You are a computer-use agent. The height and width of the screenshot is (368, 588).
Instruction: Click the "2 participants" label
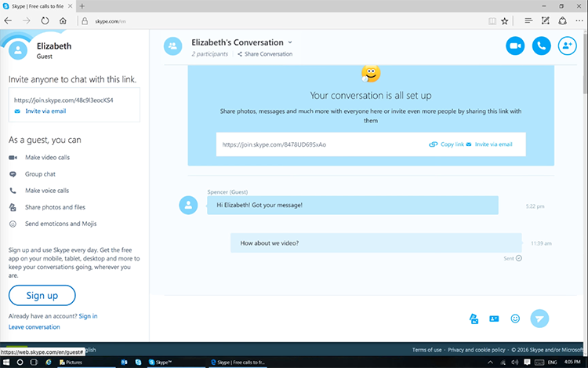point(209,54)
